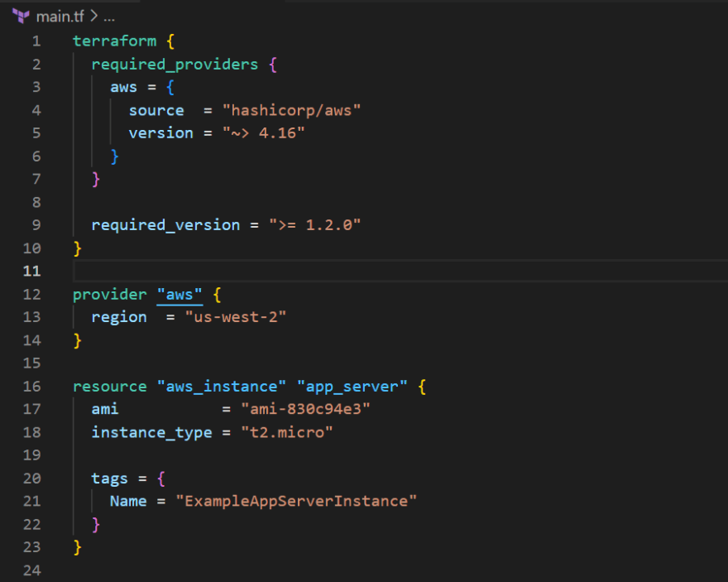The height and width of the screenshot is (582, 728).
Task: Click line number 1 in gutter
Action: click(36, 41)
